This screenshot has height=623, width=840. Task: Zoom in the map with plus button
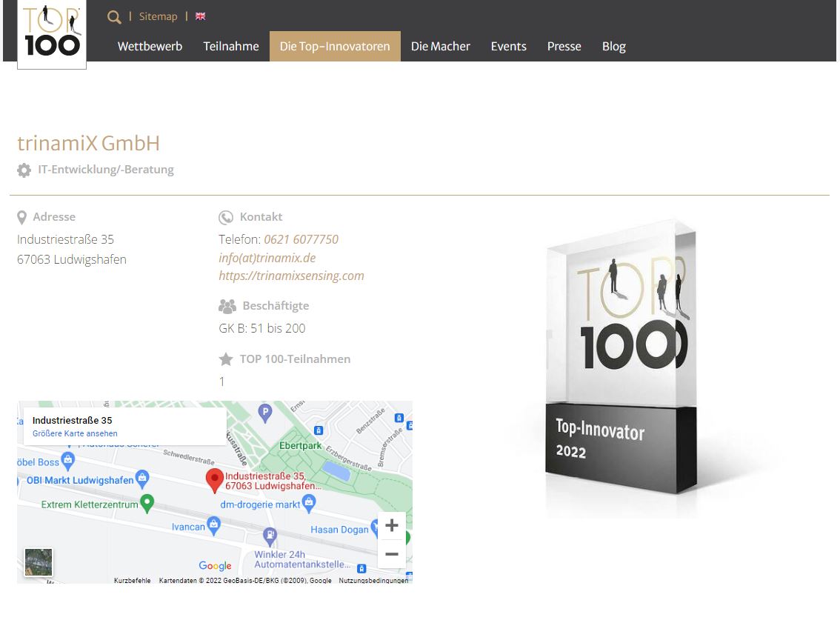(x=392, y=526)
